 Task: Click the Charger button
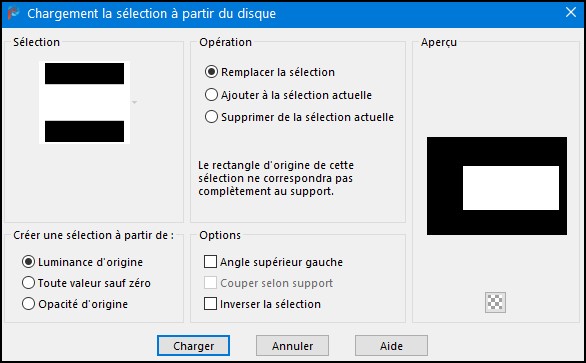193,345
